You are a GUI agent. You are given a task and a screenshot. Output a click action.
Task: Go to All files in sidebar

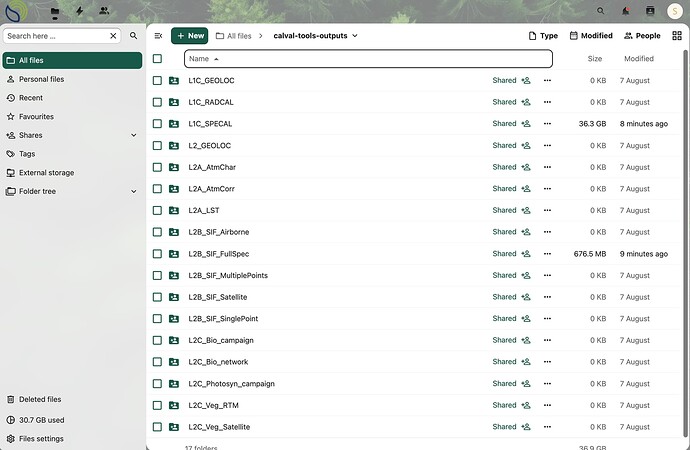[72, 60]
